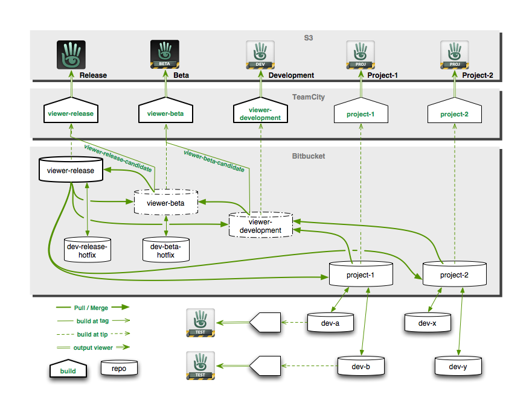Click the unlabeled build shape next to dev-b
This screenshot has height=415, width=532.
265,366
